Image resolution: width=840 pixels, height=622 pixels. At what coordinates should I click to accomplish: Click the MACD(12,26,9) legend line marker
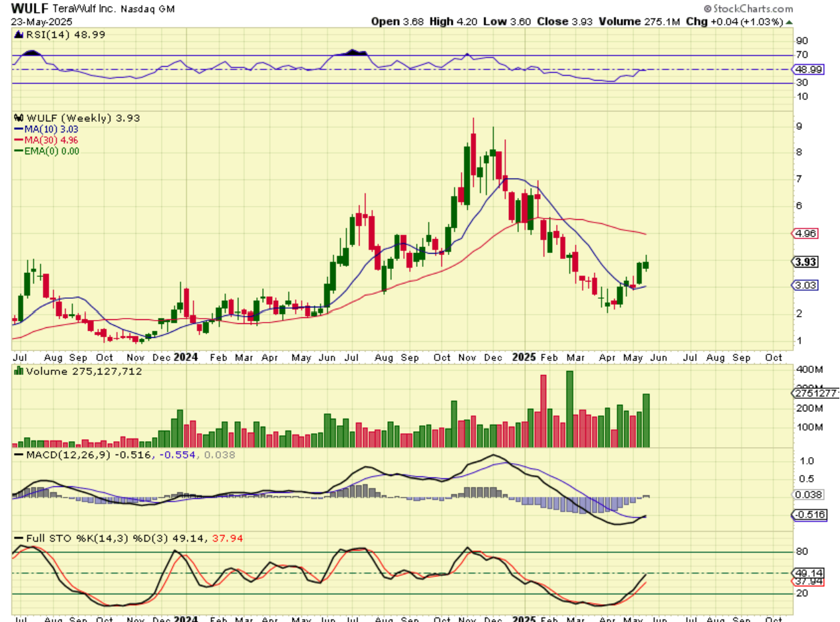18,456
